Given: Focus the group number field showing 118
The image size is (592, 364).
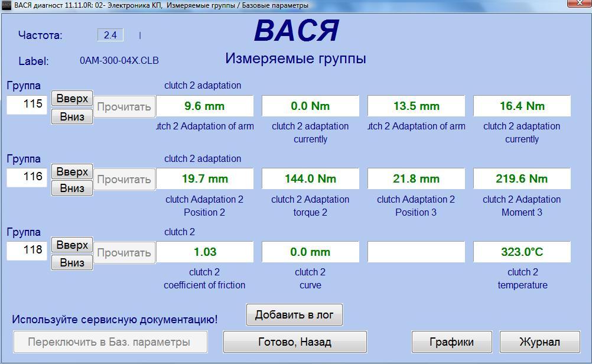Looking at the screenshot, I should 27,251.
